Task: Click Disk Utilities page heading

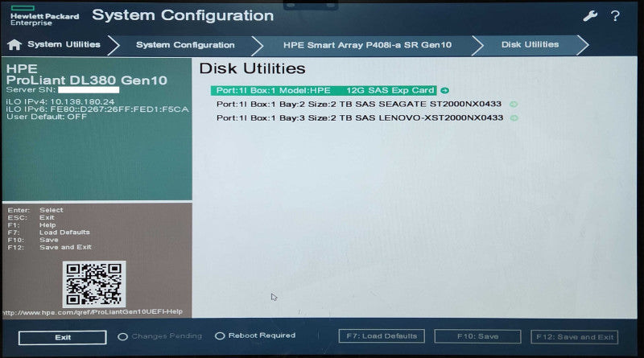Action: coord(252,68)
